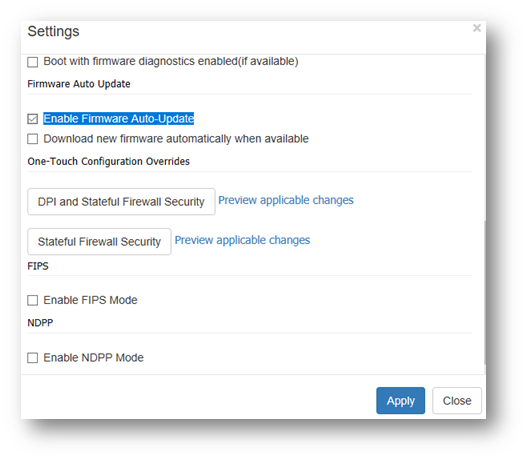The height and width of the screenshot is (461, 528).
Task: Click the standalone Stateful Firewall Security button
Action: pos(99,241)
